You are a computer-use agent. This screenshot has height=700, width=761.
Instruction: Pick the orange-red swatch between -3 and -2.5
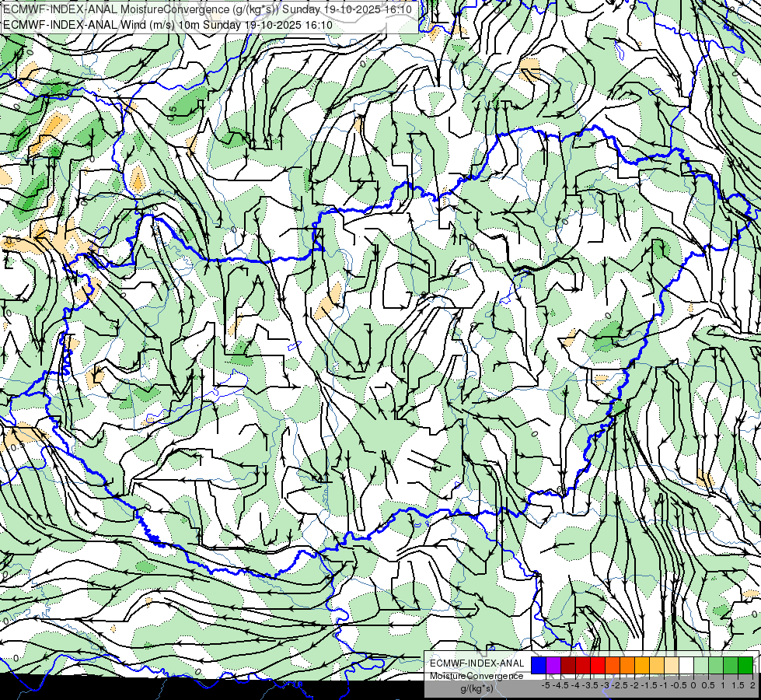(x=613, y=665)
